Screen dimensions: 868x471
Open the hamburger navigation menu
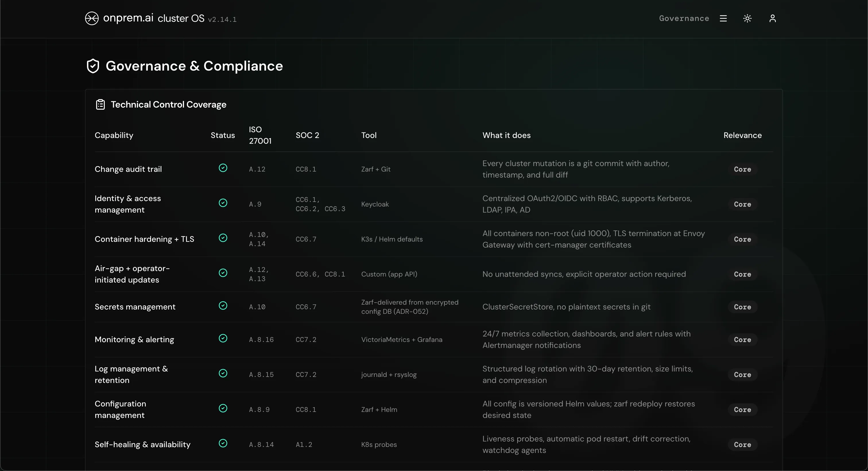[x=723, y=19]
